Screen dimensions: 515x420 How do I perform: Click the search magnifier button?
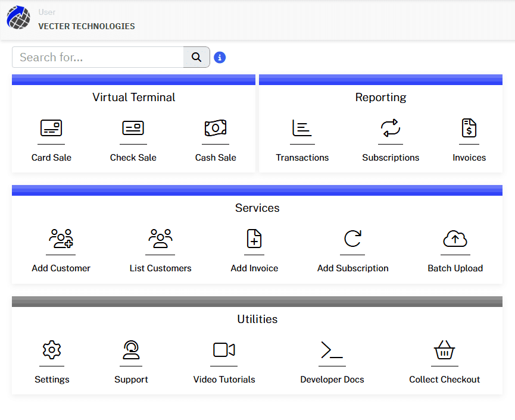(196, 57)
